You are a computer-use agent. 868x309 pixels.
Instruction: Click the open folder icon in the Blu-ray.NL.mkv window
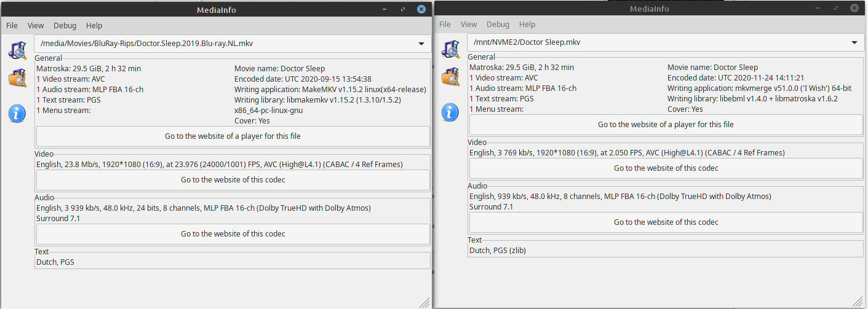[17, 78]
